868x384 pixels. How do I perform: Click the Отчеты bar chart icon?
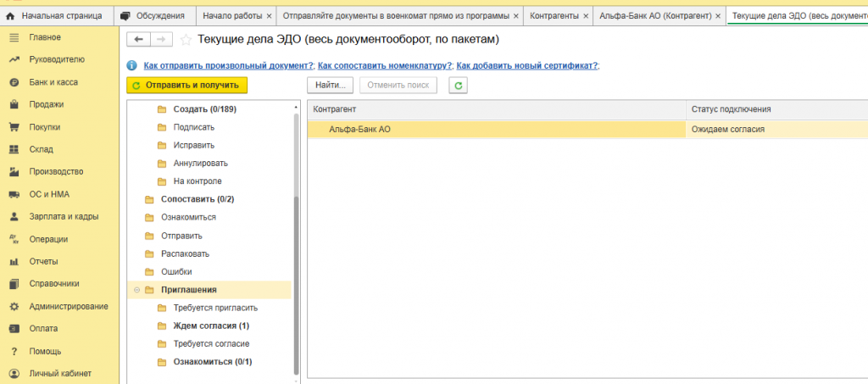point(15,262)
